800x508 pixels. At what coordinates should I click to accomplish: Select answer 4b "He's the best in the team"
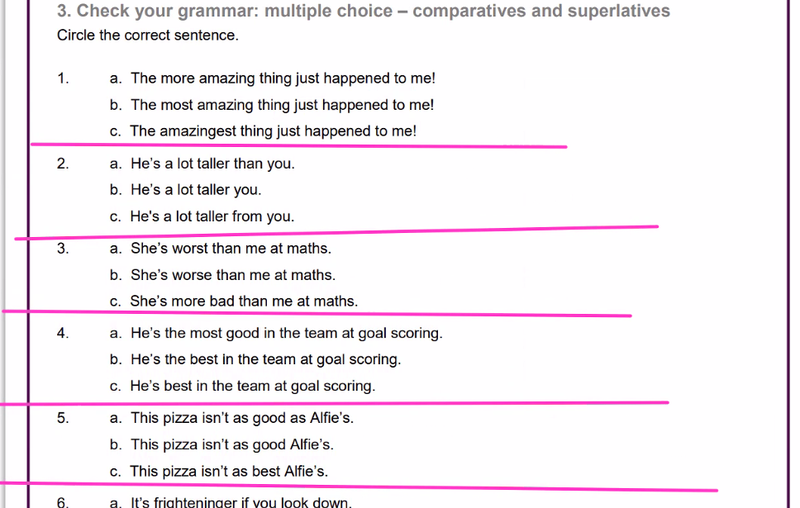pos(265,360)
